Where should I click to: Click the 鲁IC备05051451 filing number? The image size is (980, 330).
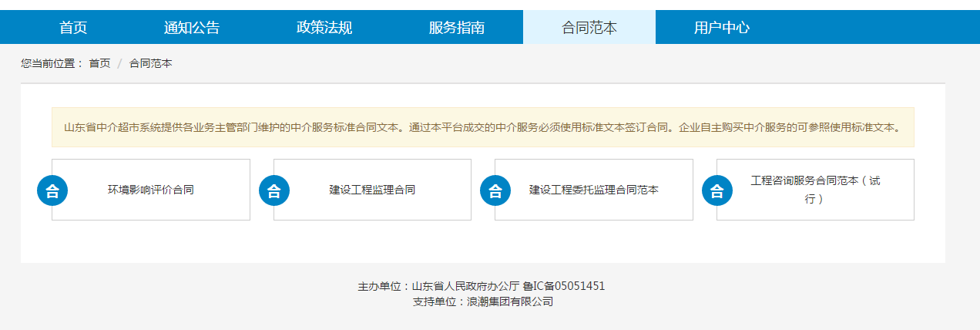(564, 286)
